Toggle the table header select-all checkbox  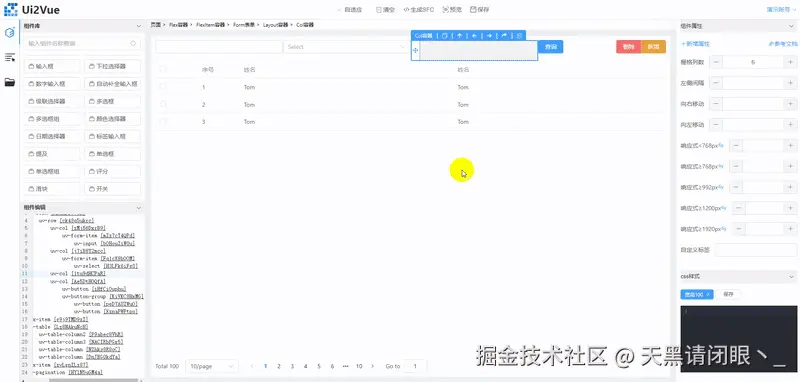(163, 69)
